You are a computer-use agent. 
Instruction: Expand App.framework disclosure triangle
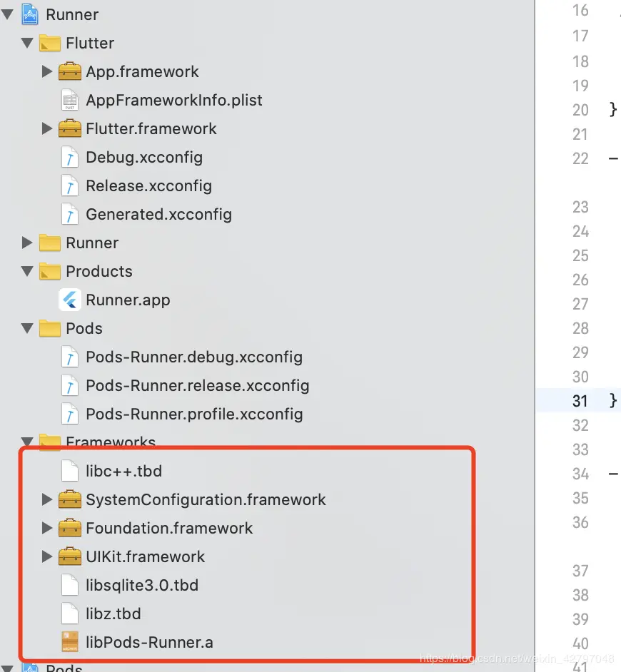(46, 71)
